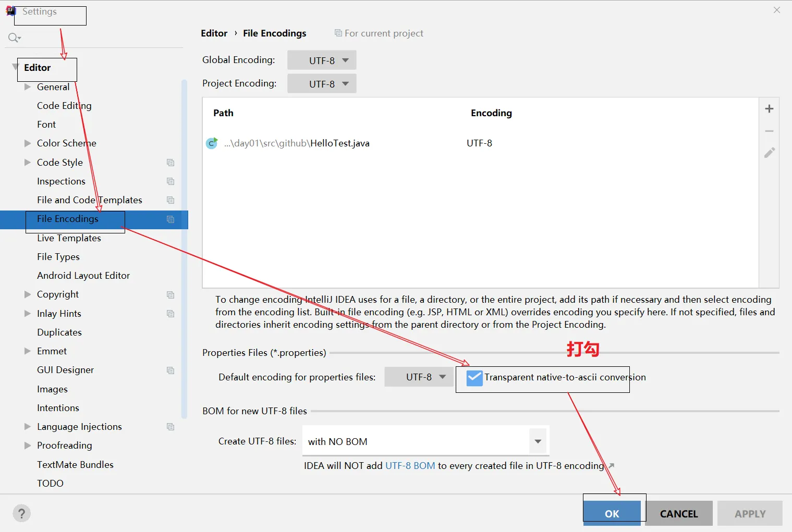This screenshot has width=792, height=532.
Task: Open the Project Encoding dropdown
Action: (322, 84)
